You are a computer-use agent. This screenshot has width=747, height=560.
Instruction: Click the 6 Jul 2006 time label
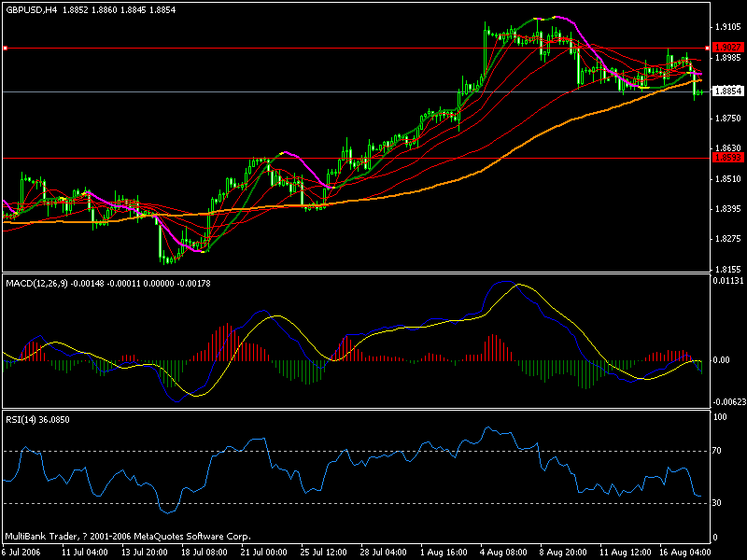click(21, 553)
